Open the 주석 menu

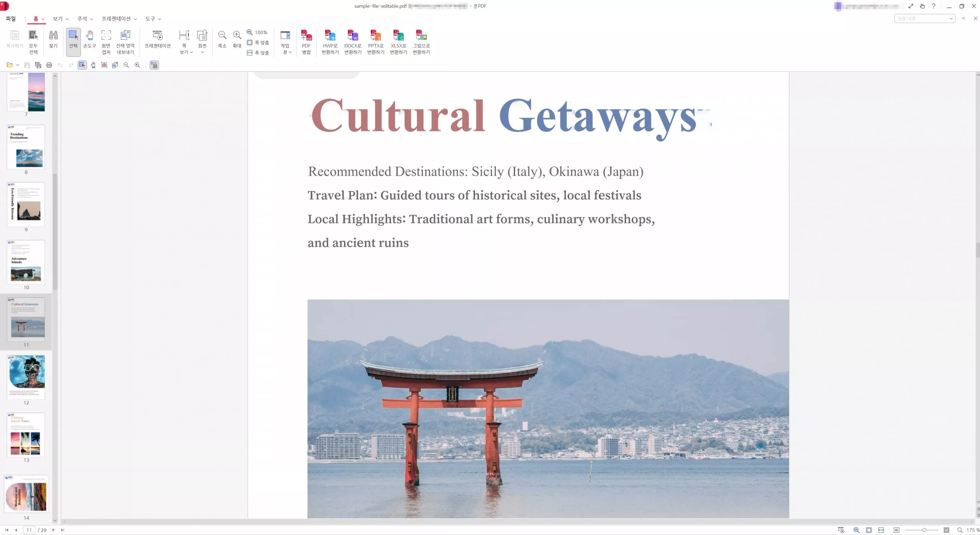82,18
